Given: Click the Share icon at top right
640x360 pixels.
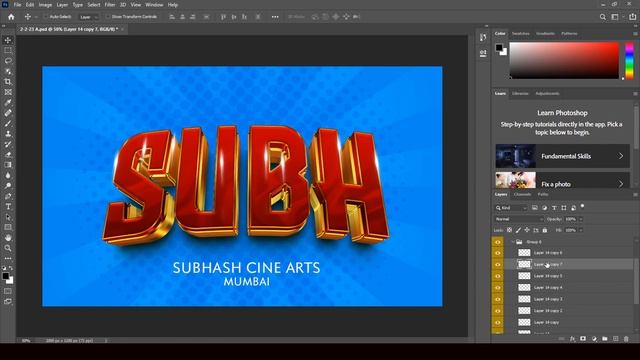Looking at the screenshot, I should pos(633,17).
